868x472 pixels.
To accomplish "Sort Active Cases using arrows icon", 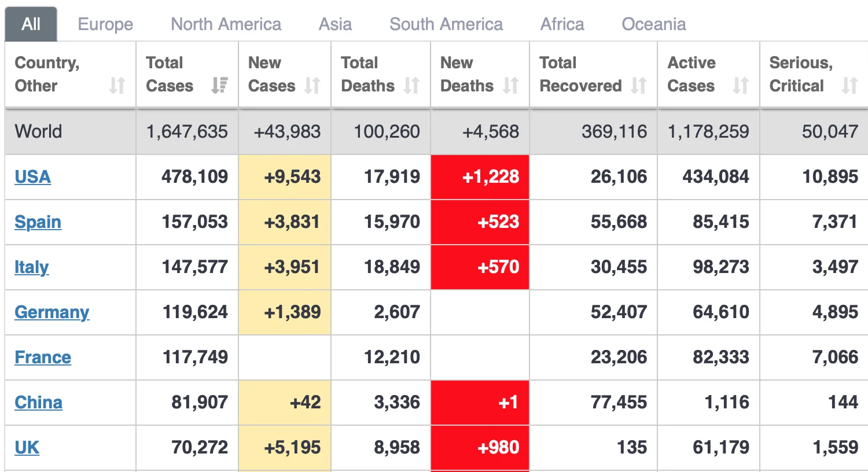I will click(741, 86).
